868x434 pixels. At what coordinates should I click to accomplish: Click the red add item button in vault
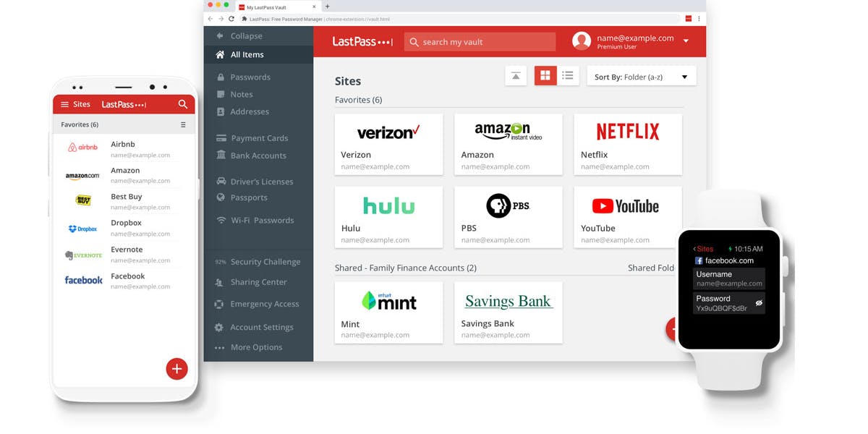pos(673,329)
